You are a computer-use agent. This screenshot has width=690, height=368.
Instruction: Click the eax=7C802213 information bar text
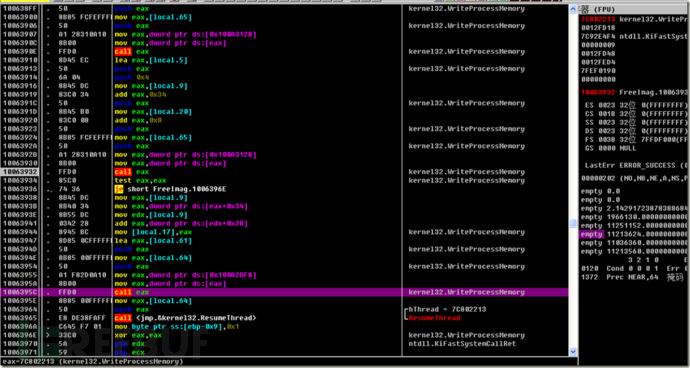coord(92,361)
